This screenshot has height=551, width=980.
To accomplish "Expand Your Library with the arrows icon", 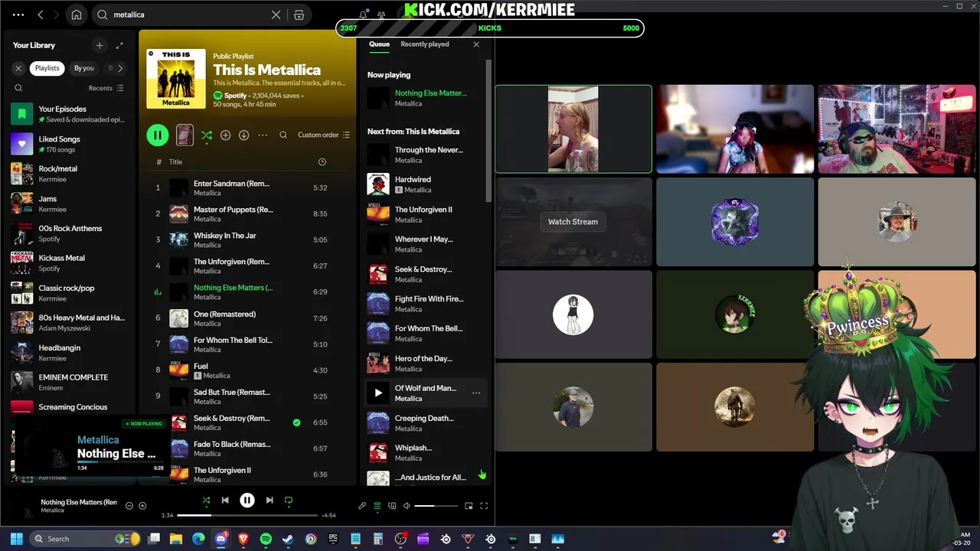I will point(119,45).
